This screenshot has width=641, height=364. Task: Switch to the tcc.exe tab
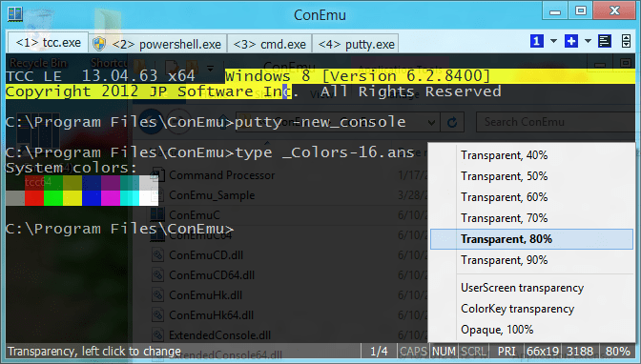(x=49, y=43)
